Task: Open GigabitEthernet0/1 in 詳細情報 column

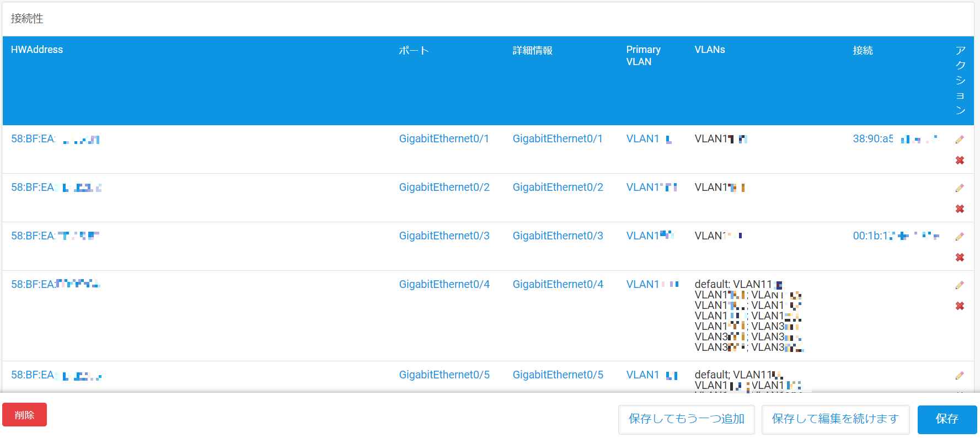Action: coord(558,139)
